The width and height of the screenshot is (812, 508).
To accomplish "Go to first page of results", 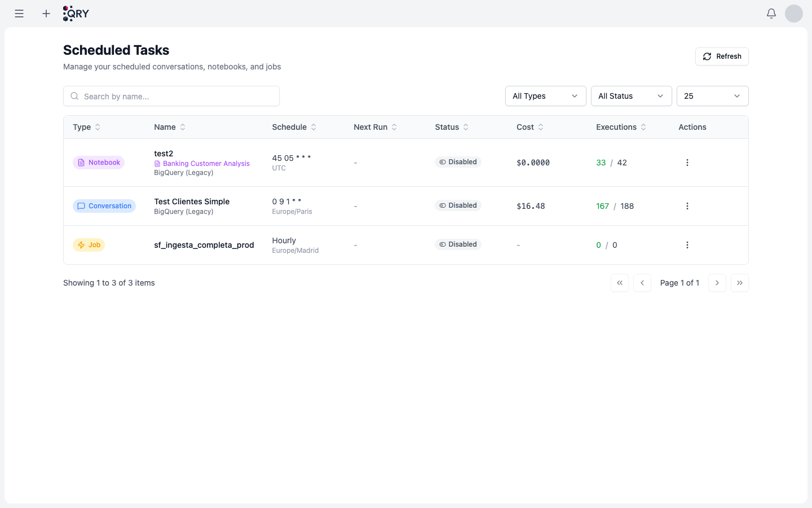I will pyautogui.click(x=620, y=283).
